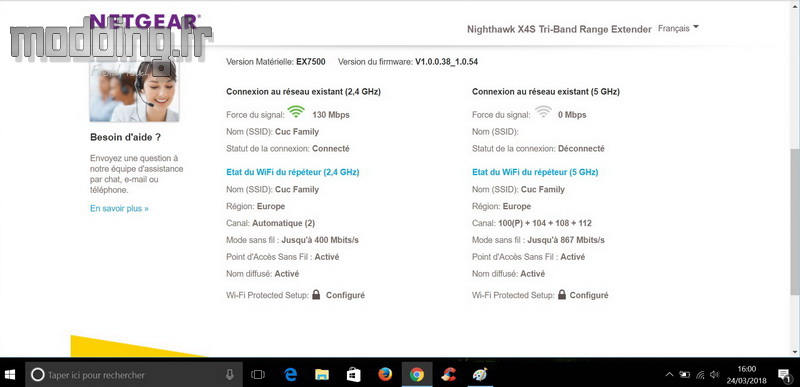Open Task View from the taskbar
This screenshot has height=387, width=800.
click(258, 375)
